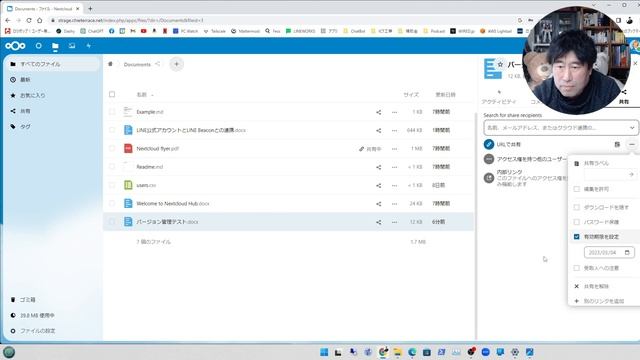The width and height of the screenshot is (640, 360).
Task: Share バージョン管理テスト.docx via its share icon
Action: coord(378,222)
